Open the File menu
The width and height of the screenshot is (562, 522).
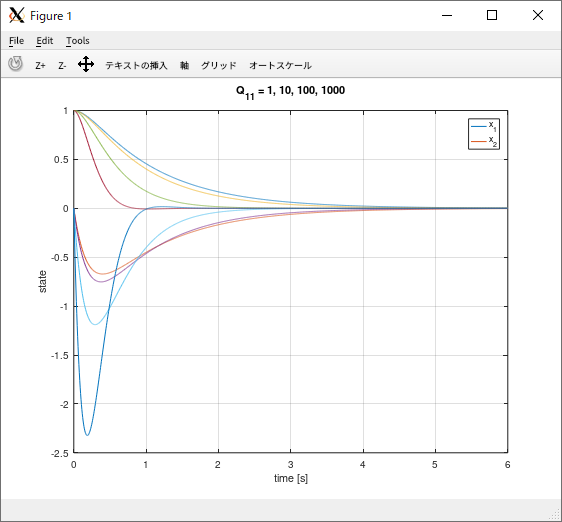point(16,41)
